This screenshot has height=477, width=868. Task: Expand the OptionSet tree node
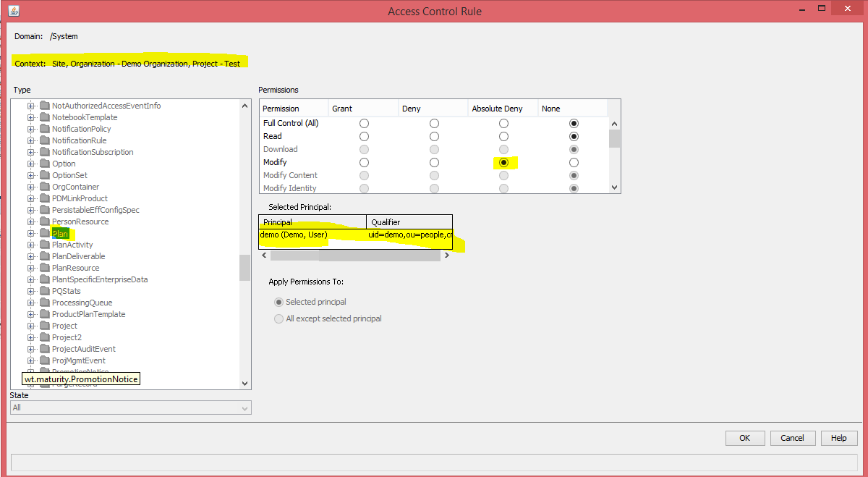point(31,175)
